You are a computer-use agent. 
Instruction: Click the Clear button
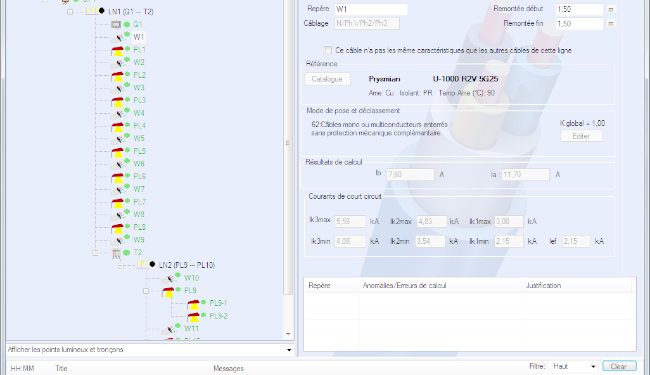click(x=619, y=366)
